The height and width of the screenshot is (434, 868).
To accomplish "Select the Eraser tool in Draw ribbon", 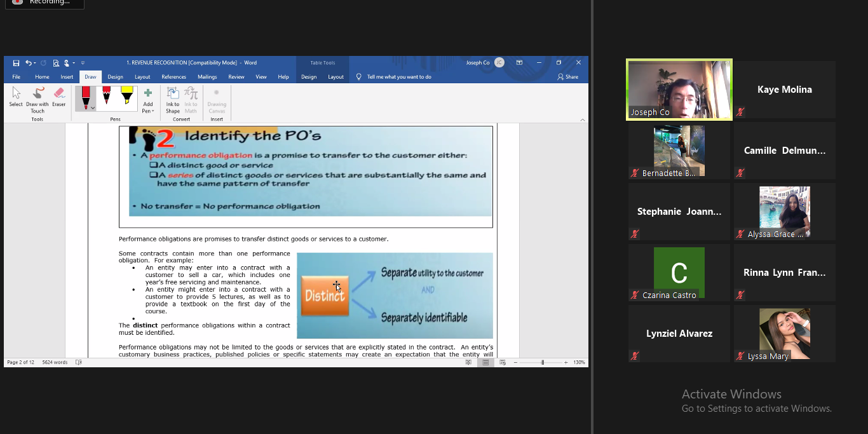I will (59, 97).
